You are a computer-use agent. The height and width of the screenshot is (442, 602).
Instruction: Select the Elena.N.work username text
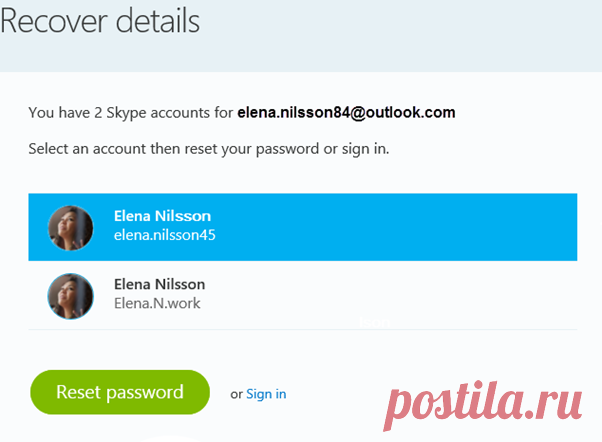pos(158,303)
